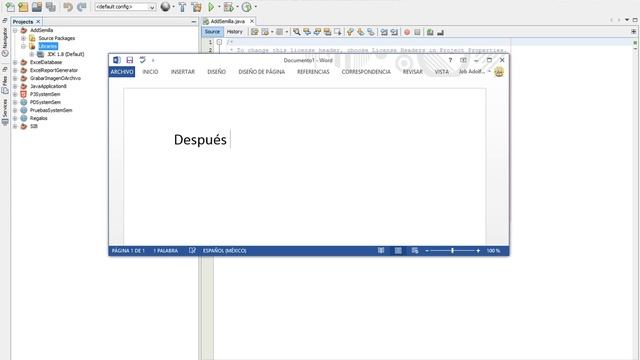Viewport: 640px width, 360px height.
Task: Expand the JDK 1.8 (Default) node
Action: [x=31, y=54]
